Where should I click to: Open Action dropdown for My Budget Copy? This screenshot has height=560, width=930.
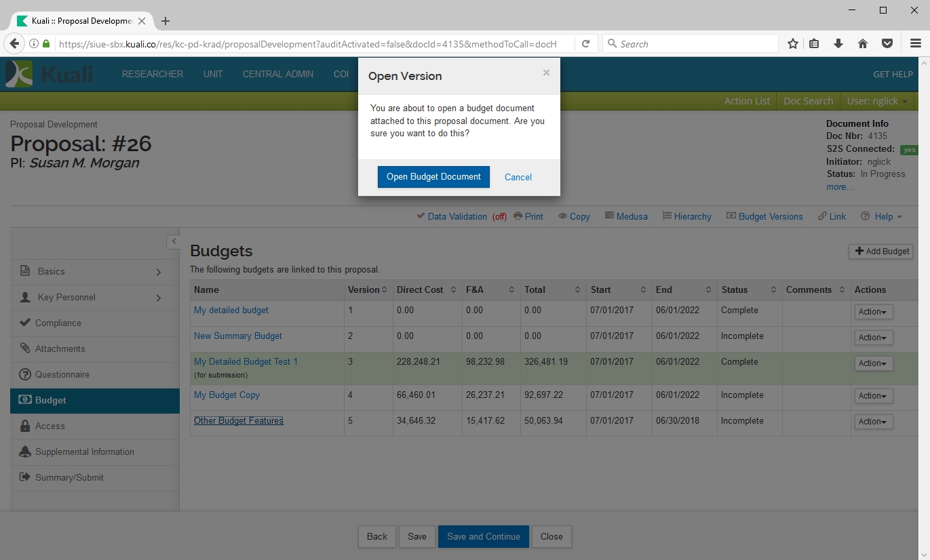[873, 396]
